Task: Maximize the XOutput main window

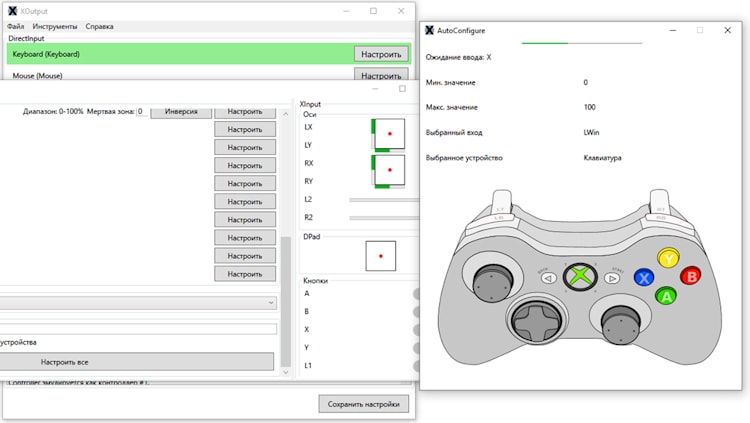Action: click(x=373, y=11)
